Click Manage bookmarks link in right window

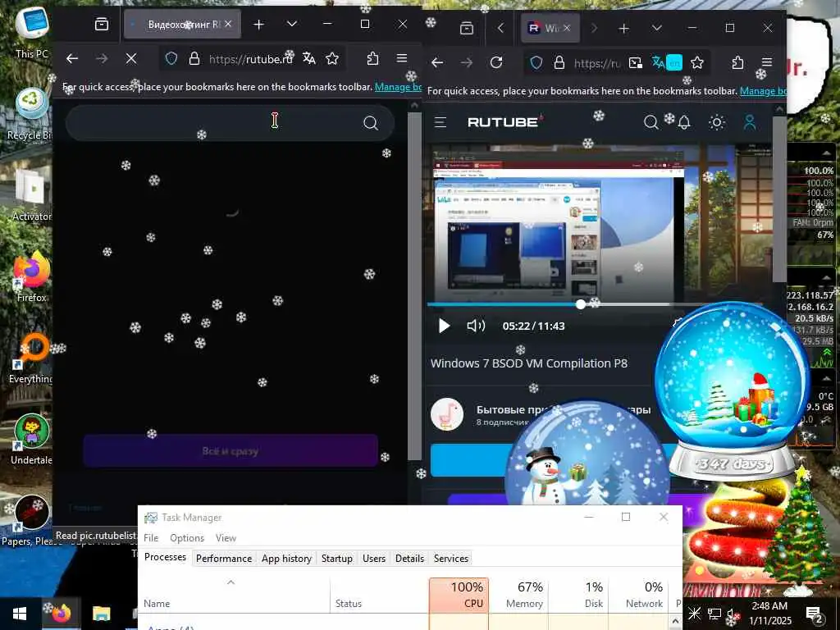pos(763,91)
